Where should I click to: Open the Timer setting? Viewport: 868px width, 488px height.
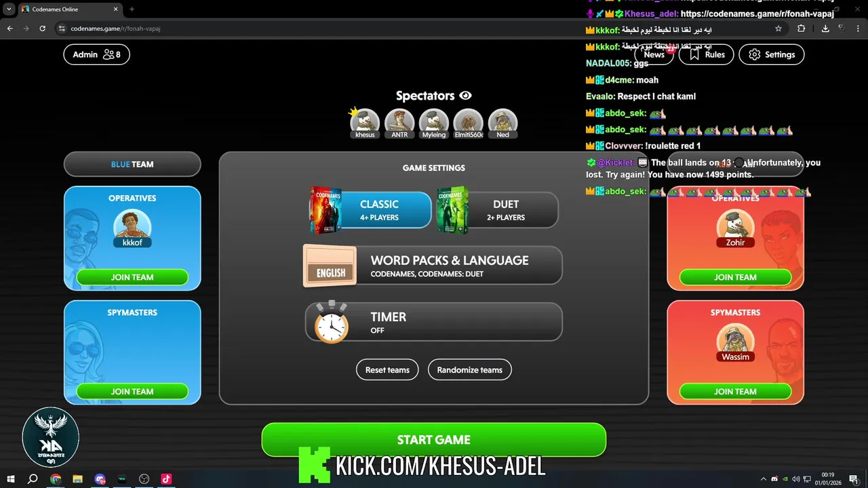point(433,322)
